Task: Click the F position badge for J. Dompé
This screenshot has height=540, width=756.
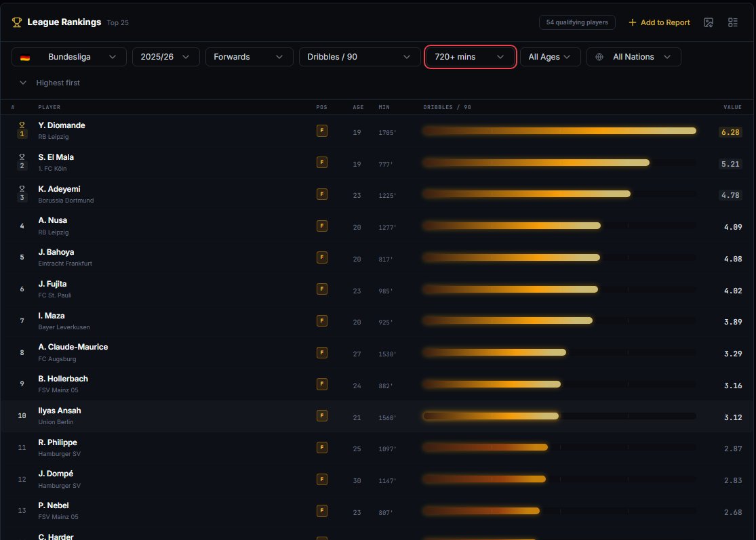Action: 322,479
